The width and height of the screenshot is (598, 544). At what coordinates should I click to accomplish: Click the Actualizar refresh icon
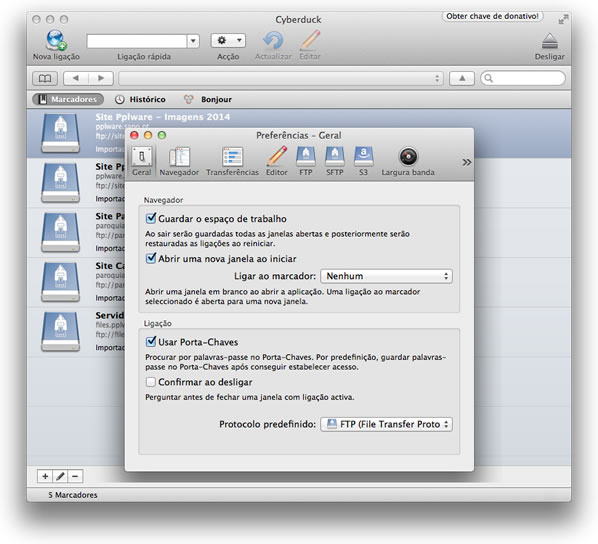pos(273,40)
